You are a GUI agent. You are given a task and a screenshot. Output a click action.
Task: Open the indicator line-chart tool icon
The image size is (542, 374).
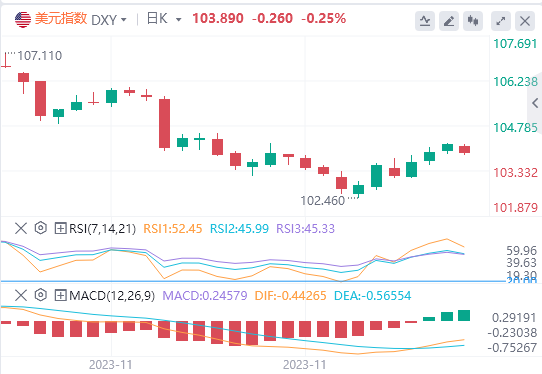[425, 21]
